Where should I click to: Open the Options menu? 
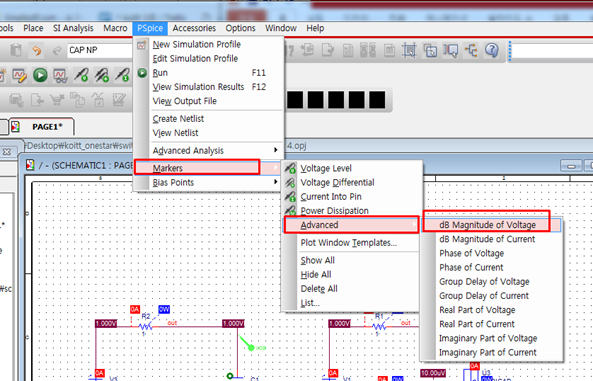coord(240,28)
